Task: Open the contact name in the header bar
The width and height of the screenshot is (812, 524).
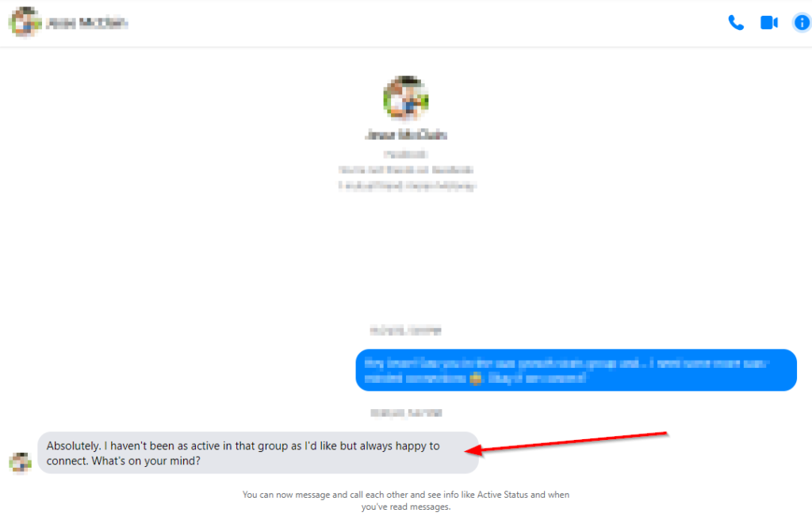Action: tap(86, 23)
